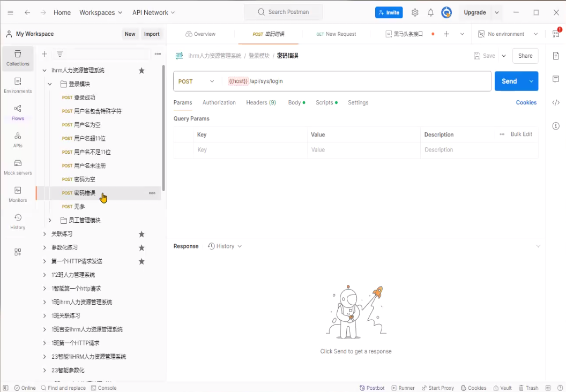Image resolution: width=566 pixels, height=392 pixels.
Task: Click the Share button
Action: pyautogui.click(x=525, y=56)
